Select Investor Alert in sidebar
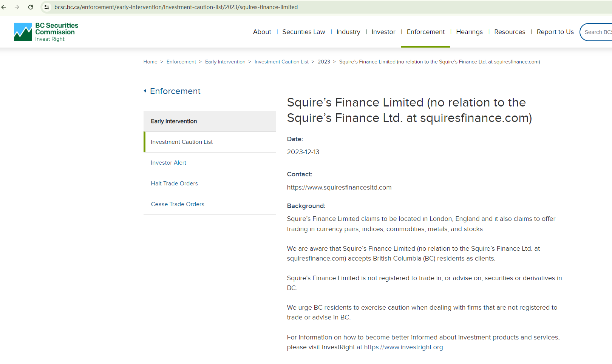The height and width of the screenshot is (364, 612). [168, 163]
